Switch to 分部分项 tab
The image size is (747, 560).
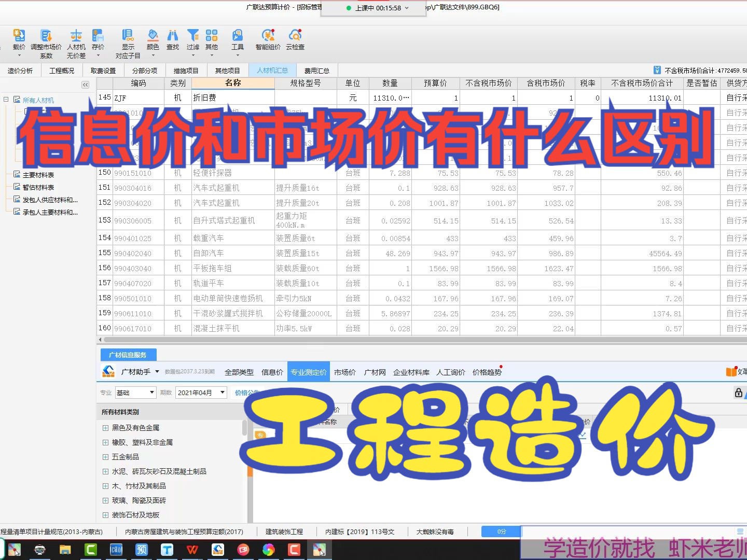pyautogui.click(x=145, y=71)
